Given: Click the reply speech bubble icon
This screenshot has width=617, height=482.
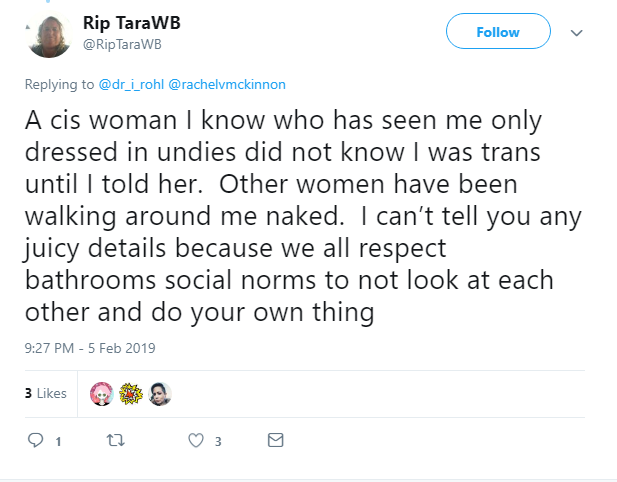Looking at the screenshot, I should click(35, 440).
